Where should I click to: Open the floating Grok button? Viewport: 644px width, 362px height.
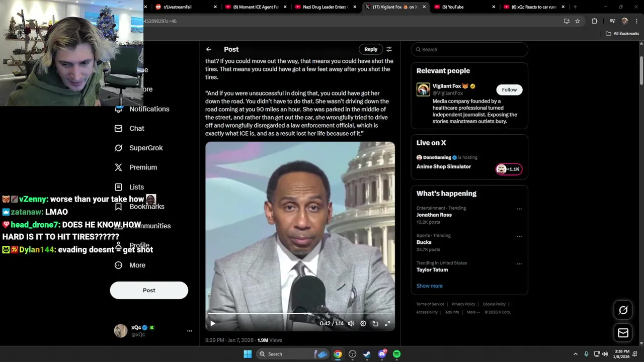623,310
